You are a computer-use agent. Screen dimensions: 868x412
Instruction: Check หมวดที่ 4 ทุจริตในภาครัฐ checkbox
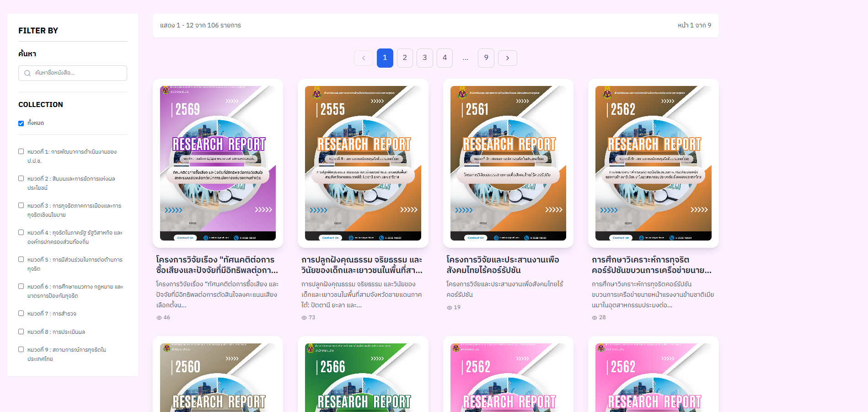pyautogui.click(x=21, y=232)
